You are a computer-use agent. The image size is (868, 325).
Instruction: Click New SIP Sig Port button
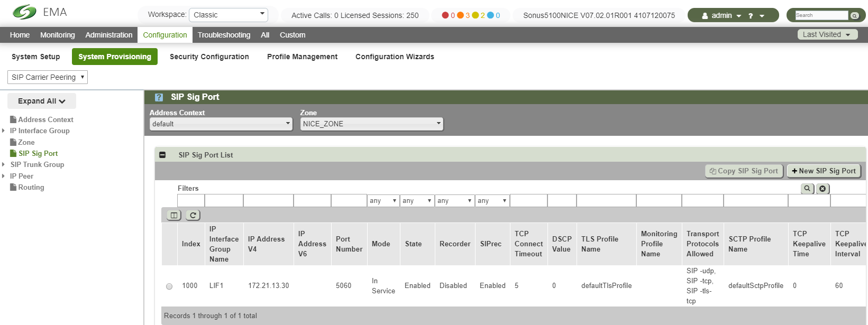[824, 171]
